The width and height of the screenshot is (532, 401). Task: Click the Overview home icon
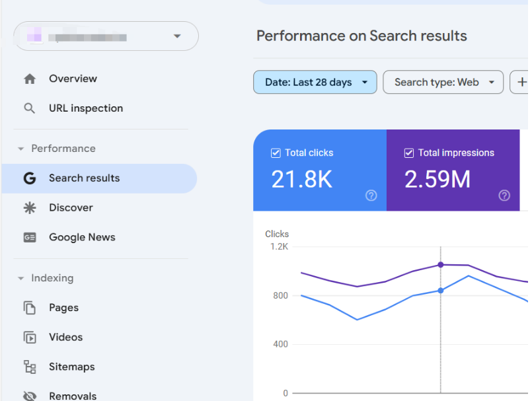click(30, 79)
